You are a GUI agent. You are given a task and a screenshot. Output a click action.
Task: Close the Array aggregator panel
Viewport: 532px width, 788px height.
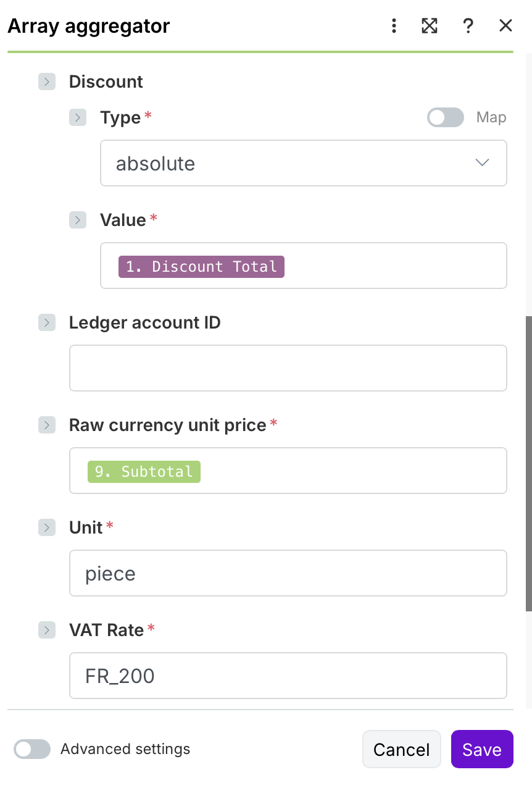click(x=505, y=26)
